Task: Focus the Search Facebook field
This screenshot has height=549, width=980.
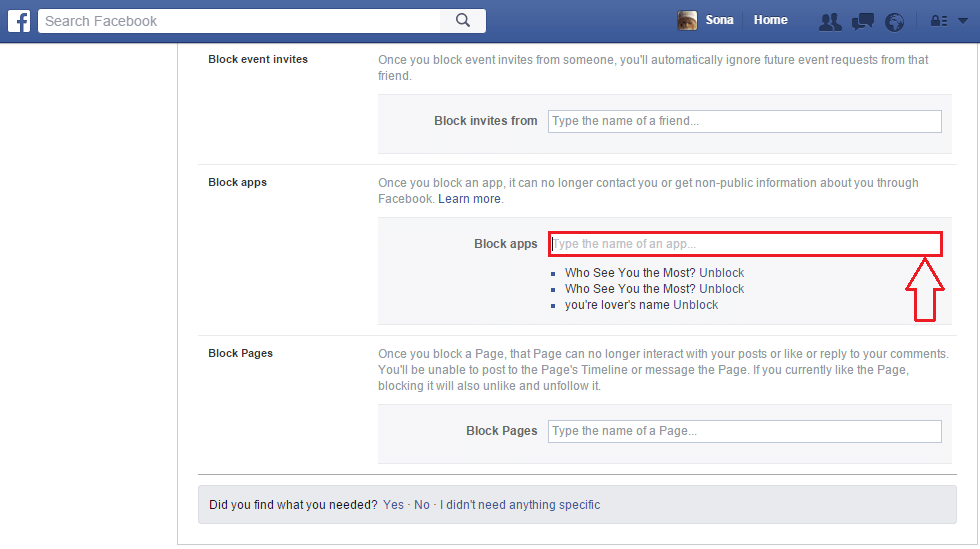Action: tap(239, 21)
